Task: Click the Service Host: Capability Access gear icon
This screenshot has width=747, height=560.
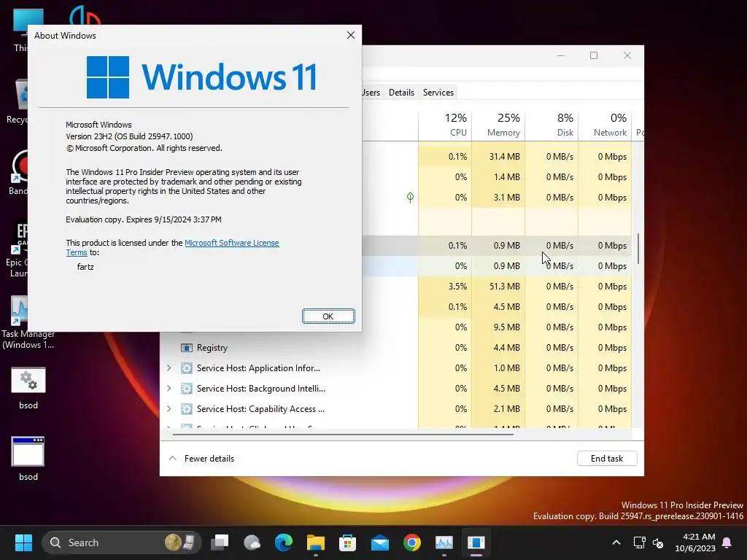Action: (x=187, y=409)
